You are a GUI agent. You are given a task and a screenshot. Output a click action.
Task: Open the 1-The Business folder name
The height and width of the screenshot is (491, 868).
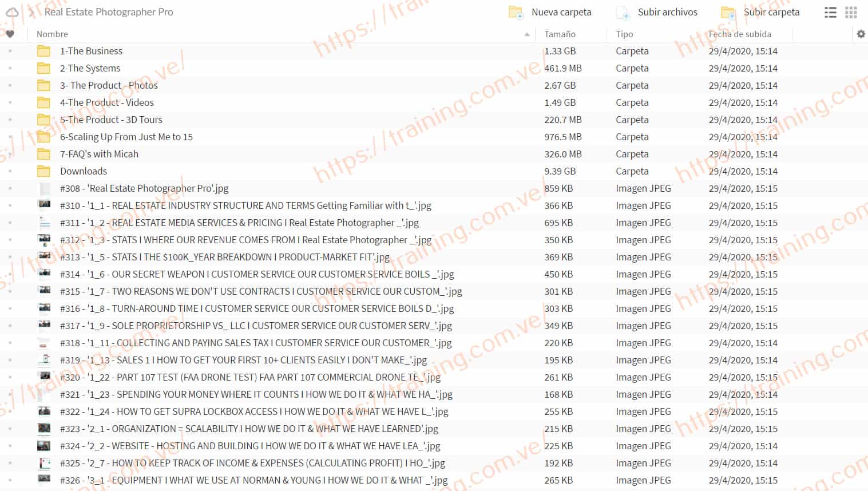coord(91,51)
